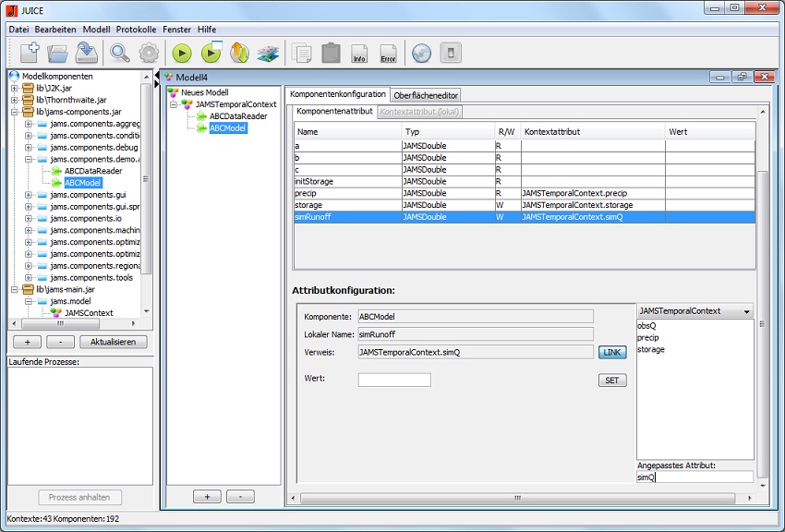The height and width of the screenshot is (532, 785).
Task: Click the save model icon
Action: click(x=87, y=53)
